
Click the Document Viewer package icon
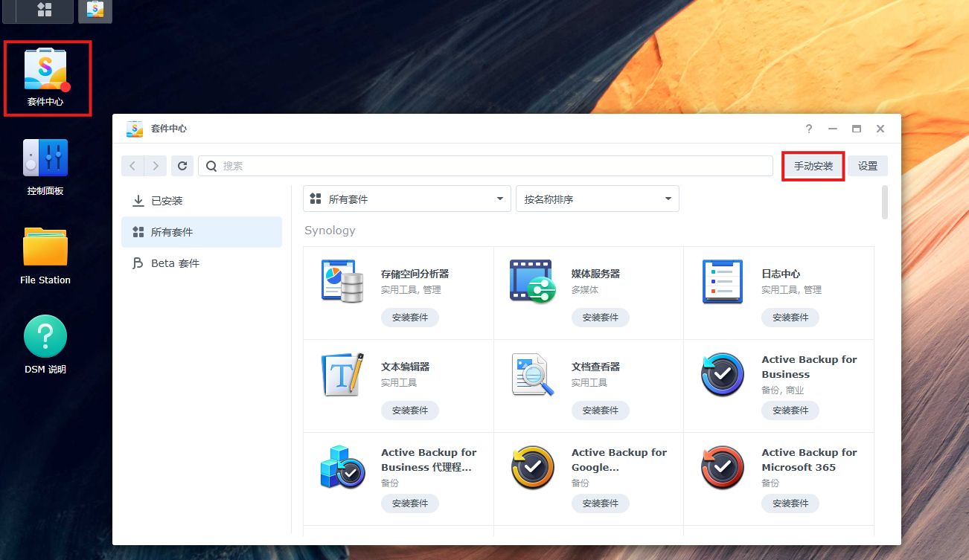[x=531, y=374]
